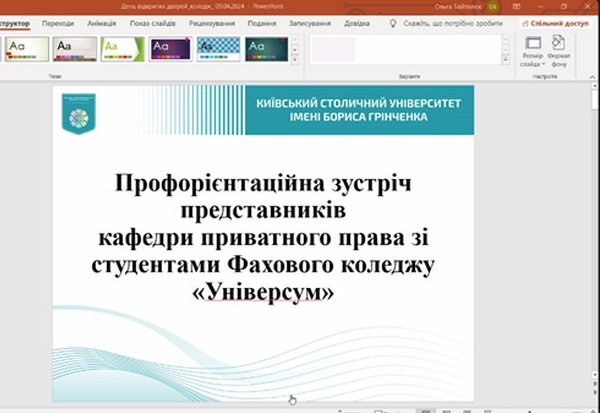The image size is (600, 413).
Task: Click the slide title 'Профорієнтаційна зустріч'
Action: (263, 183)
